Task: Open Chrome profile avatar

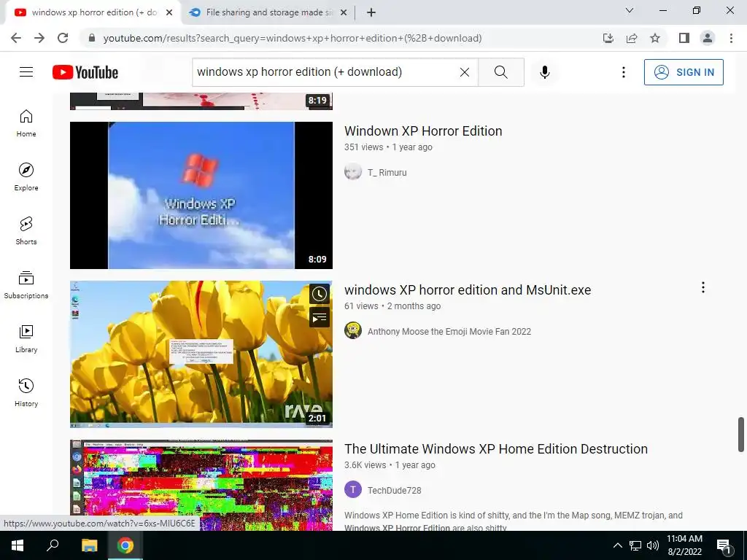Action: [708, 38]
